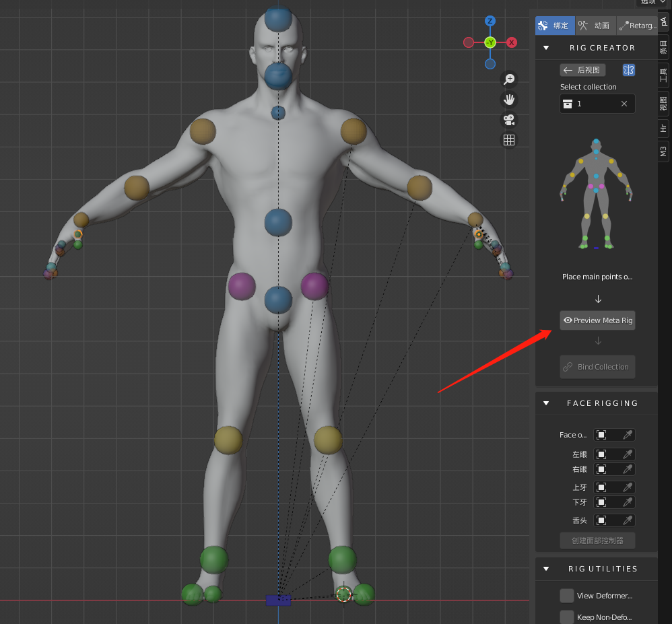672x624 pixels.
Task: Select the purple hip marker on screen left
Action: [x=242, y=286]
